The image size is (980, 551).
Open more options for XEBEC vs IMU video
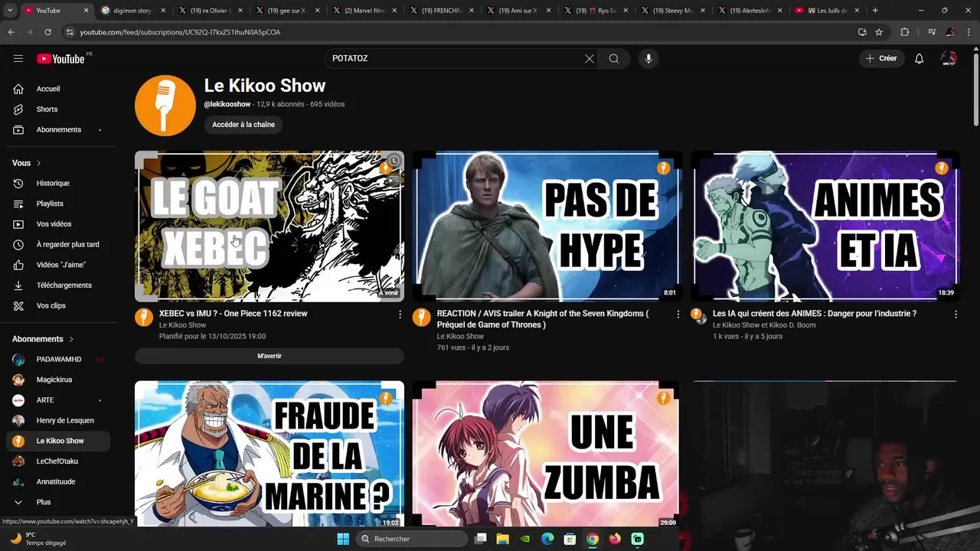pos(400,315)
